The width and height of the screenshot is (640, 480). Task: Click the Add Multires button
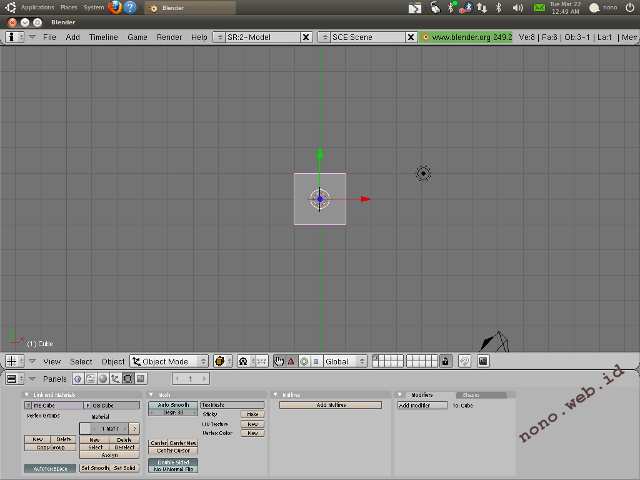tap(331, 405)
